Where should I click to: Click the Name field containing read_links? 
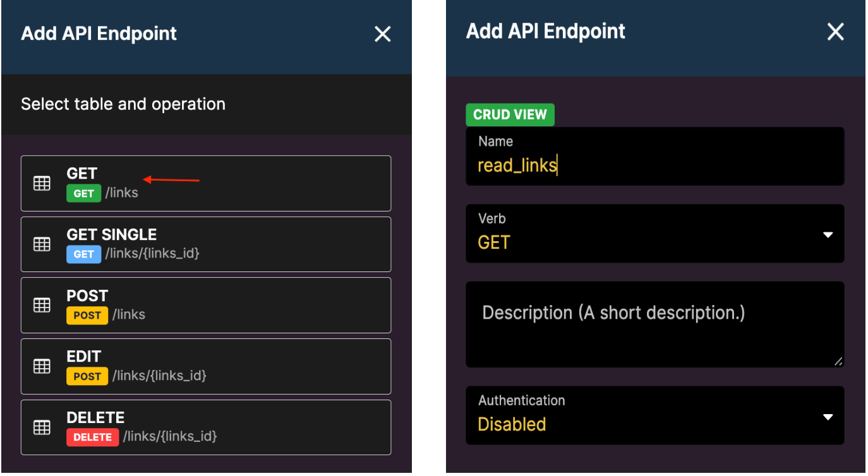click(x=655, y=157)
